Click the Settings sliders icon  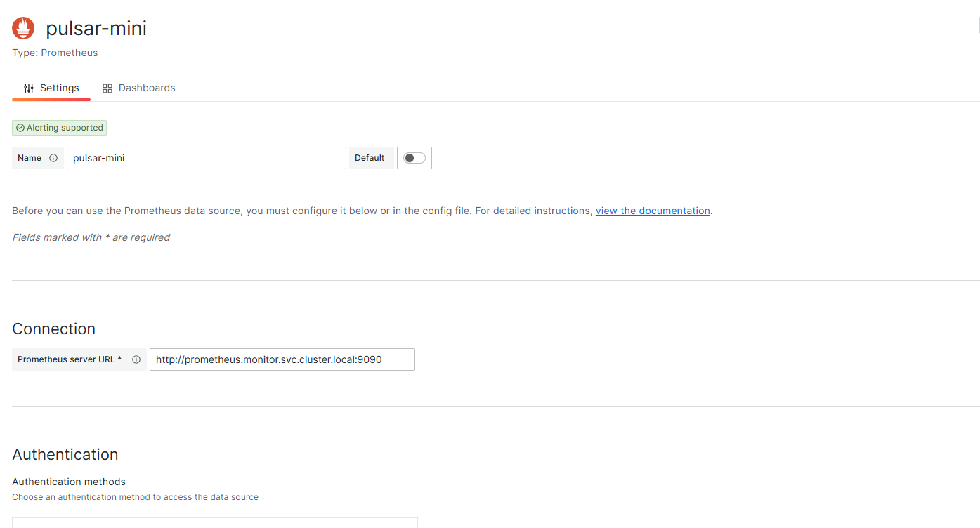(x=29, y=88)
